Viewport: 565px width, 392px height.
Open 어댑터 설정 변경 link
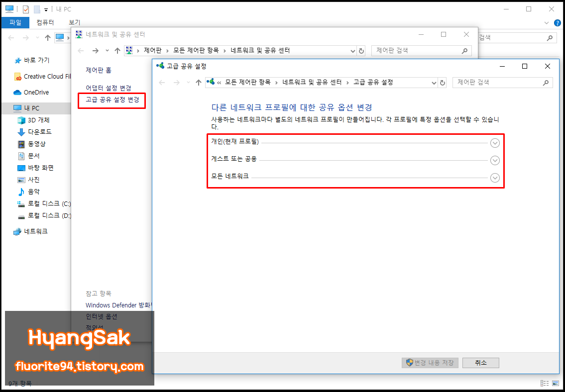click(x=108, y=88)
